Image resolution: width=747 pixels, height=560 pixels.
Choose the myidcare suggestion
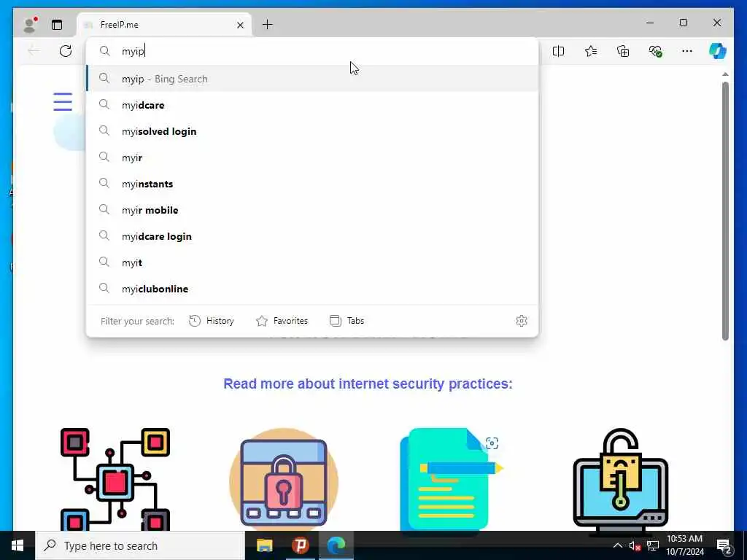pos(312,105)
